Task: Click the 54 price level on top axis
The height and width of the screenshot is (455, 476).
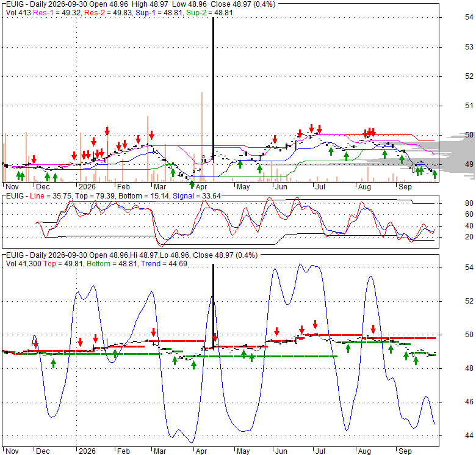Action: [469, 17]
